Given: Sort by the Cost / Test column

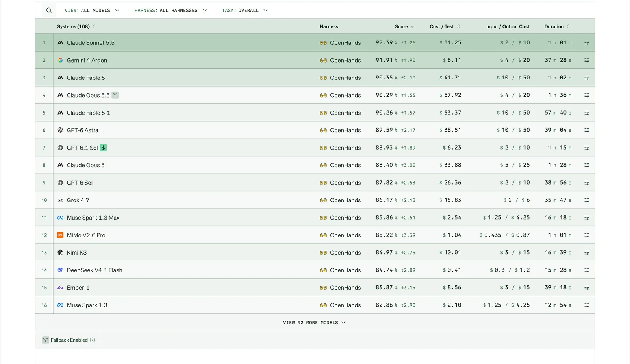Looking at the screenshot, I should 445,27.
